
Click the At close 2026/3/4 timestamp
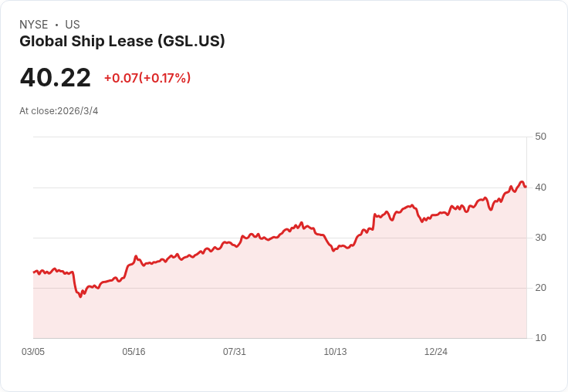coord(59,111)
